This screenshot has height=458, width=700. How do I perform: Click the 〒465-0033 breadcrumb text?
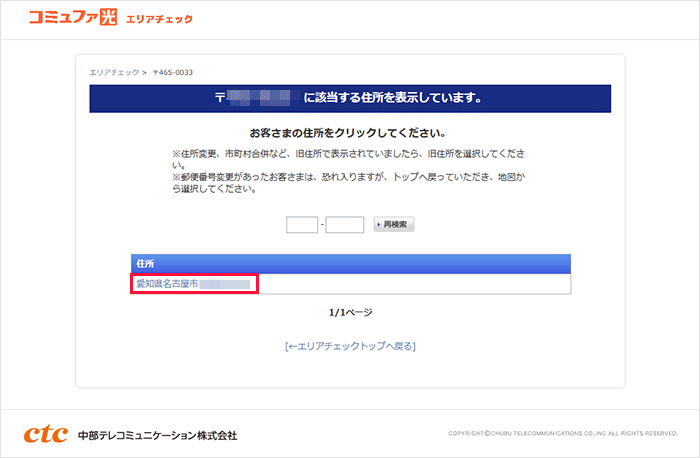172,73
